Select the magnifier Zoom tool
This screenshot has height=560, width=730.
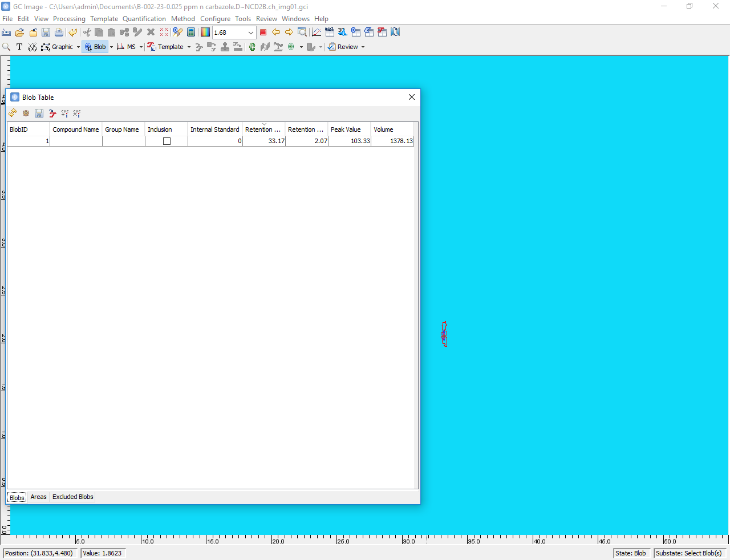tap(6, 47)
